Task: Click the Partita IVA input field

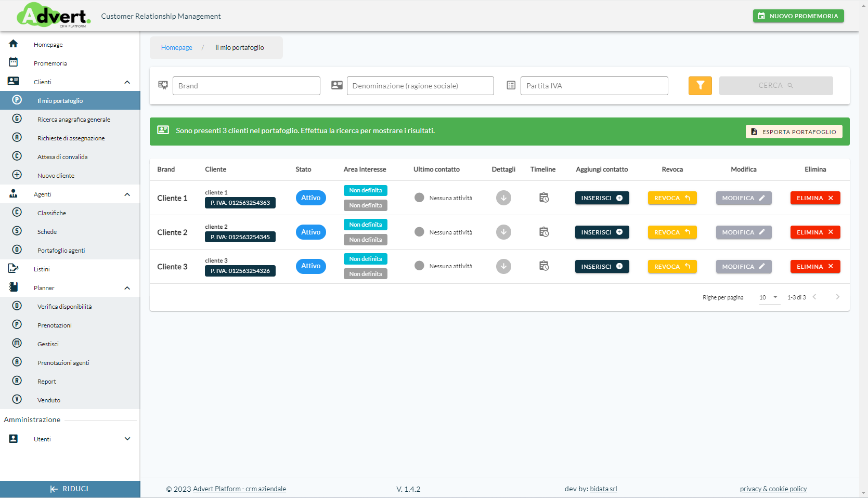Action: pyautogui.click(x=594, y=86)
